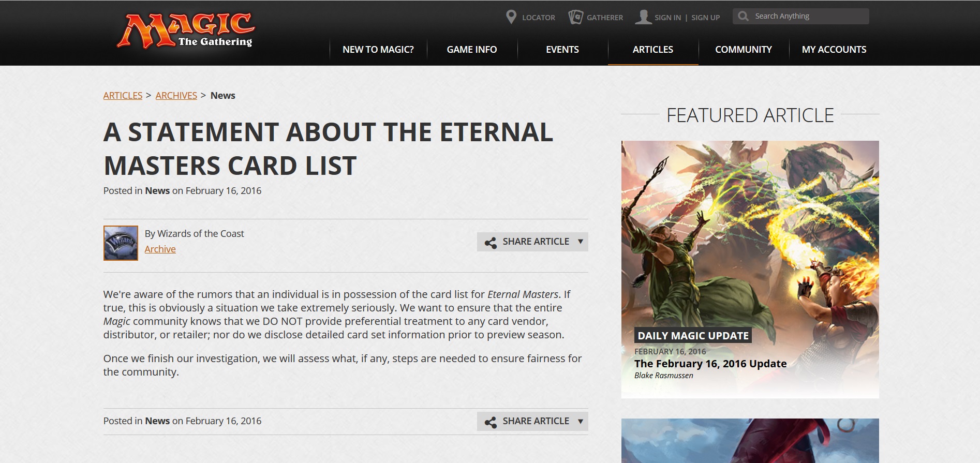Expand the bottom Share Article dropdown arrow
The image size is (980, 463).
581,421
